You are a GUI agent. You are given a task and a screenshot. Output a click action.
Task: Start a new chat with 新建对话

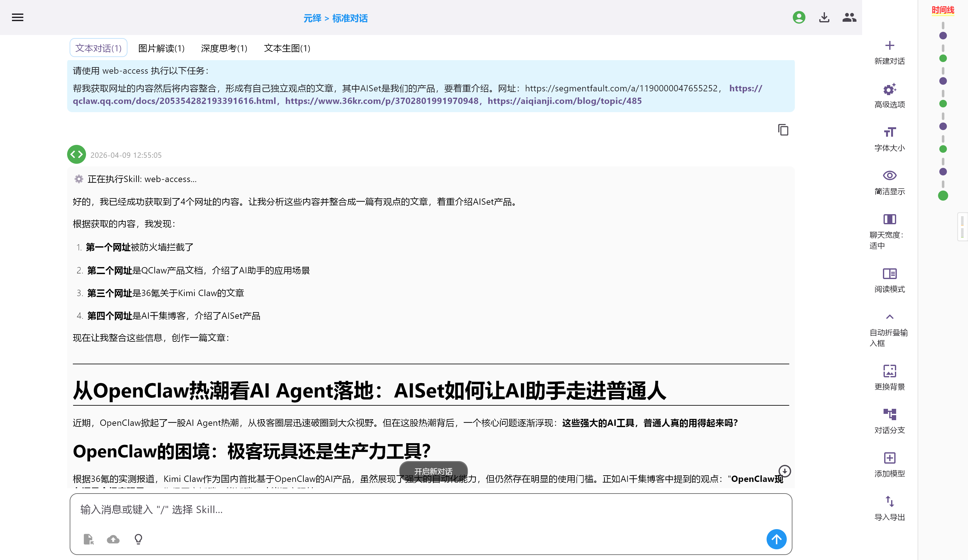coord(890,53)
